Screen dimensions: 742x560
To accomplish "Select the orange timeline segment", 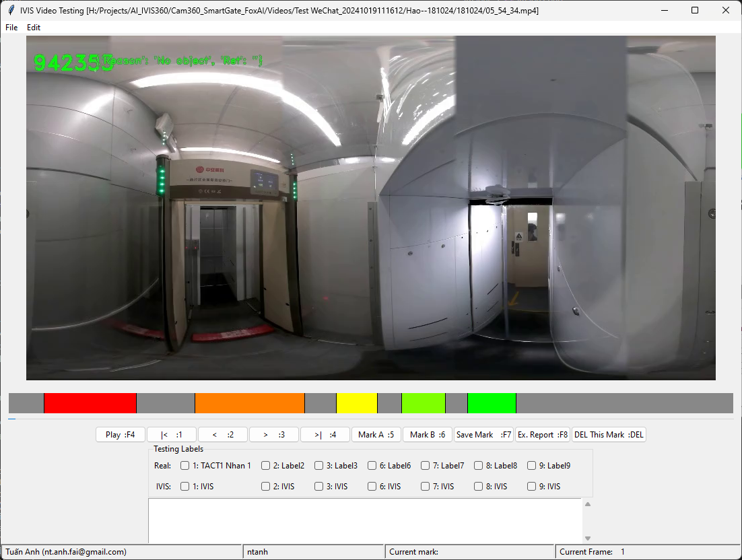I will click(249, 403).
